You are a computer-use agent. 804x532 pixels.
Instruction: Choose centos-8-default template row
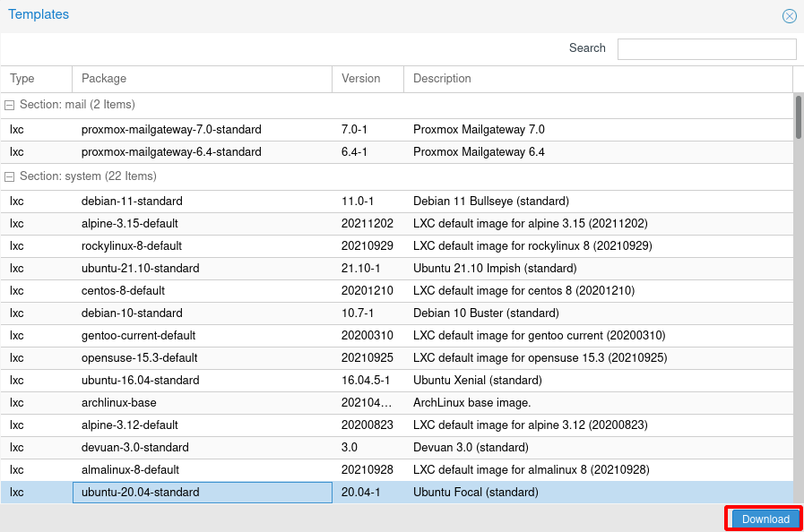[x=123, y=291]
